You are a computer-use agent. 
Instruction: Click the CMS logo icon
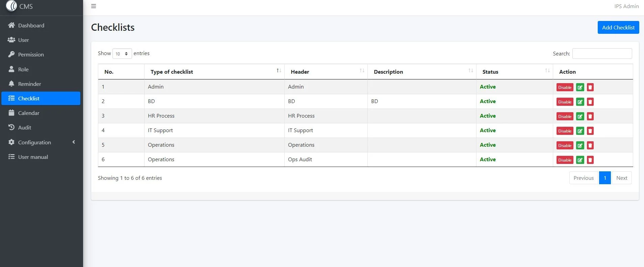(x=11, y=6)
